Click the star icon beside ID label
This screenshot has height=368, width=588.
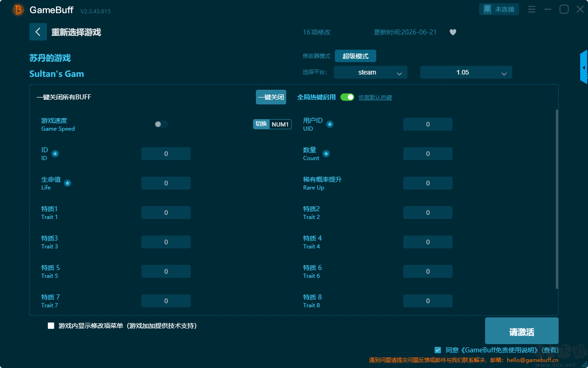(x=55, y=154)
